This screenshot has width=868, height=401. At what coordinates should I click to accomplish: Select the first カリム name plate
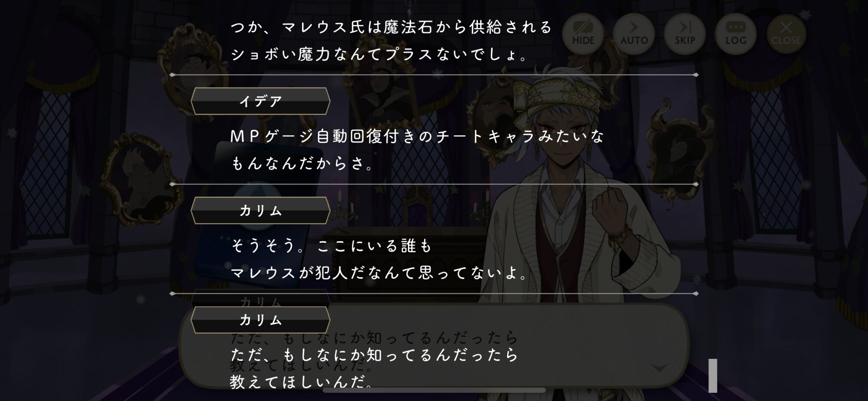click(x=260, y=210)
